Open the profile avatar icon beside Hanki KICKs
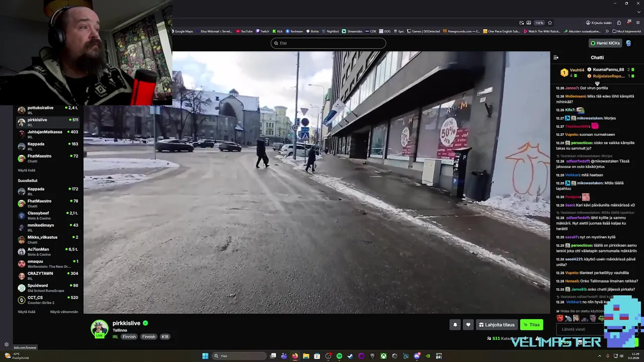Screen dimensions: 644x362 pos(628,43)
